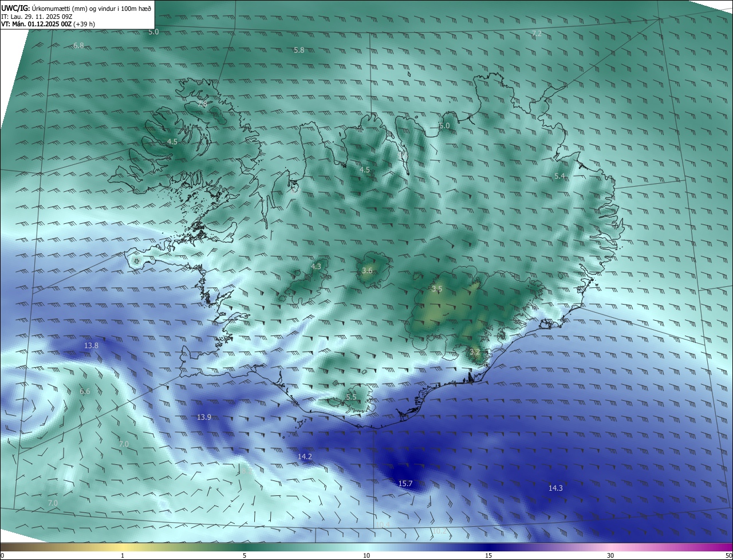This screenshot has height=560, width=733.
Task: Click the 15.7 maximum value label
Action: 405,484
